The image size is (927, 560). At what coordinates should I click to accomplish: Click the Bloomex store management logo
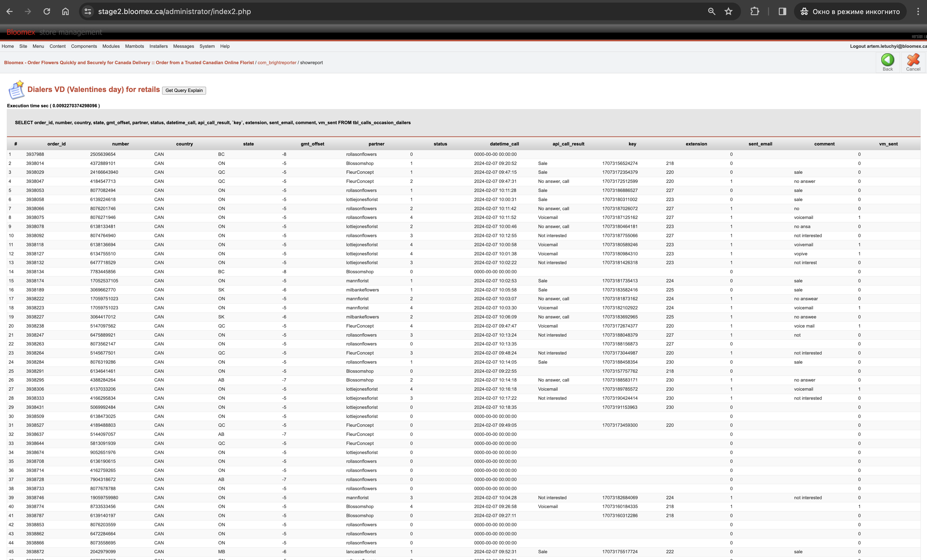[54, 32]
